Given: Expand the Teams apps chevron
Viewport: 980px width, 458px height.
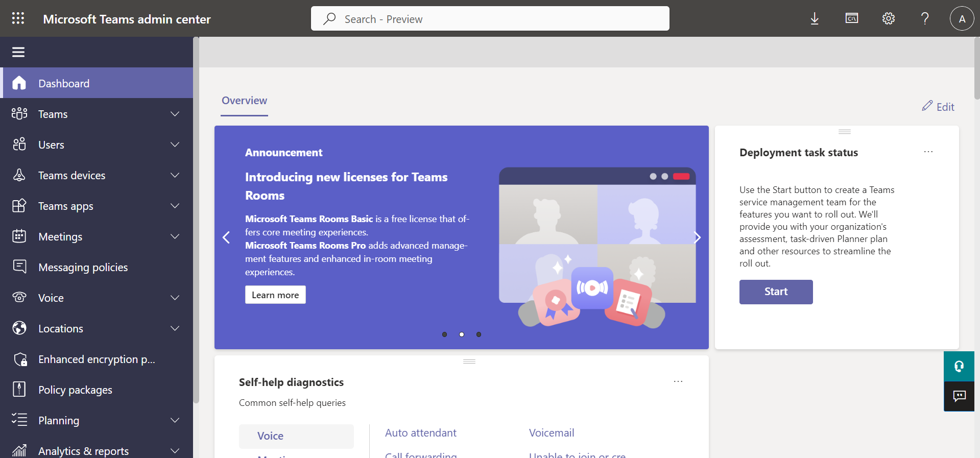Looking at the screenshot, I should 175,205.
